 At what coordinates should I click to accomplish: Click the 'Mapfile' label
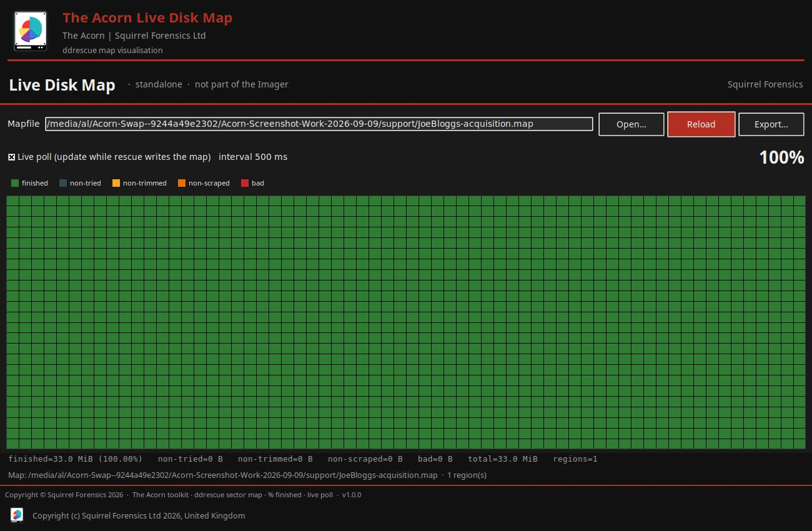pyautogui.click(x=24, y=124)
